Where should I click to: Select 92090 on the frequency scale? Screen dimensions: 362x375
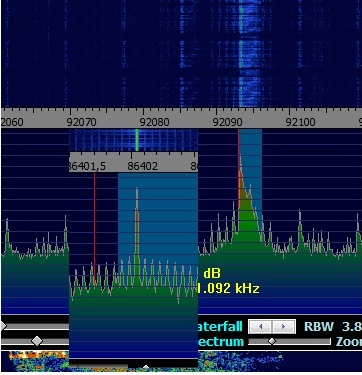(227, 122)
